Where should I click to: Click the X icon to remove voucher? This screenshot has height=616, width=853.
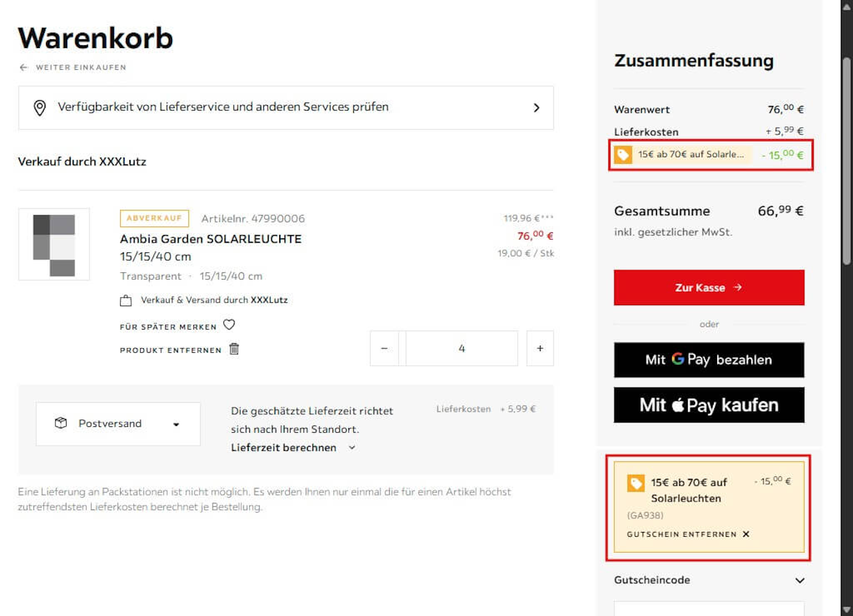click(746, 534)
